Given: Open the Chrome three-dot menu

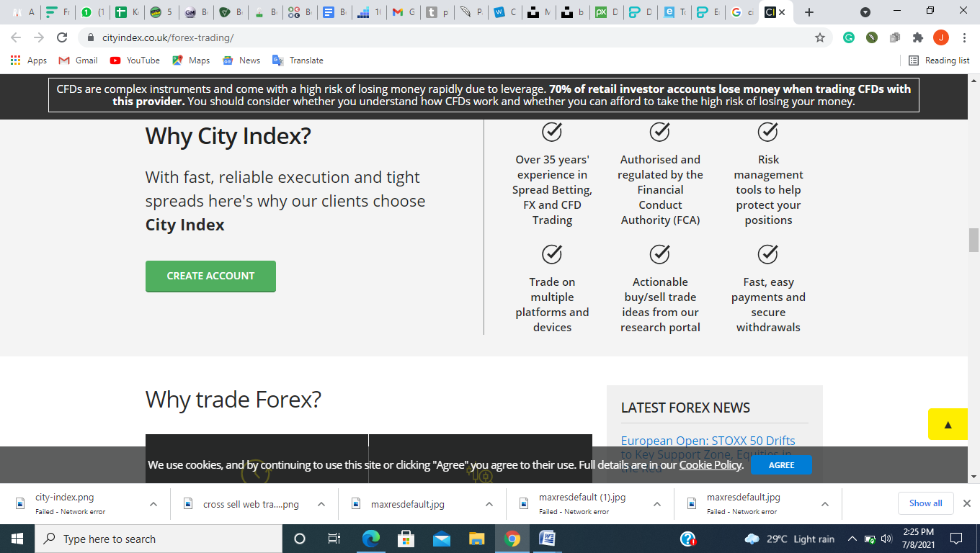Looking at the screenshot, I should pos(964,37).
